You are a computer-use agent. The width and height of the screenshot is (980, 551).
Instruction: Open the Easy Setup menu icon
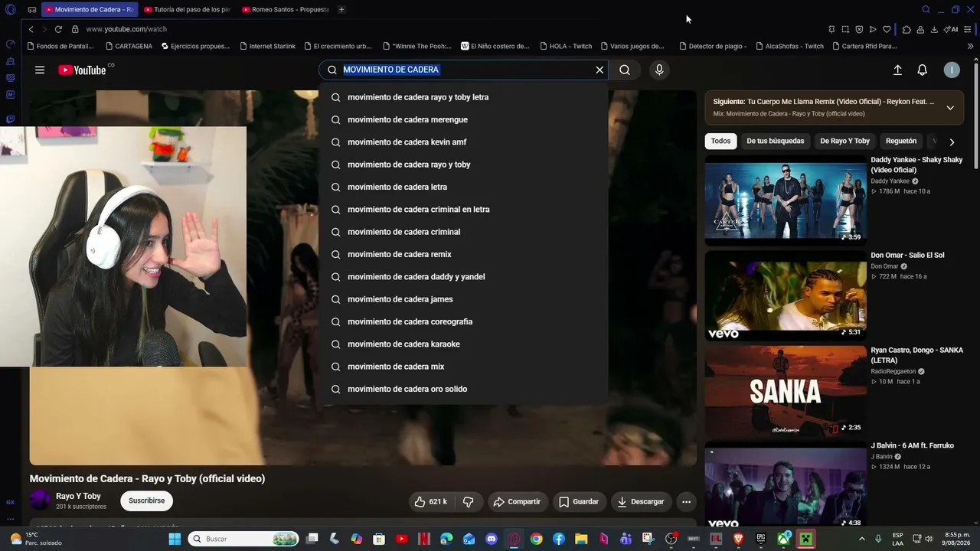(x=968, y=29)
